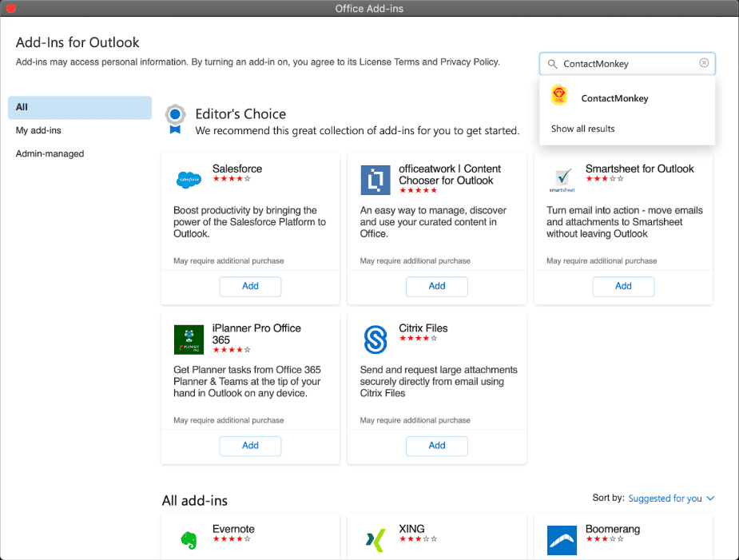Add the Smartsheet for Outlook add-in
The width and height of the screenshot is (739, 560).
623,286
